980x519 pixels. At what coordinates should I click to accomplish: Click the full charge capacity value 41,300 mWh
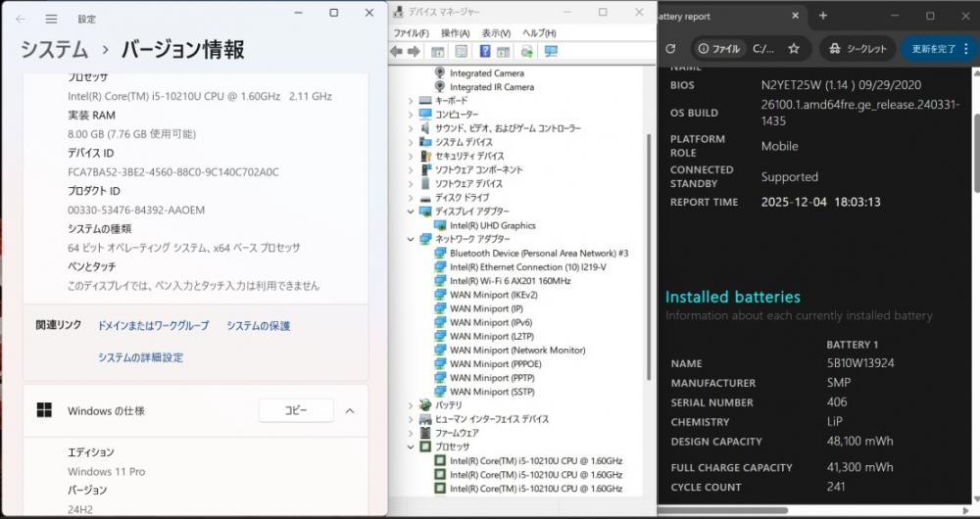point(860,467)
